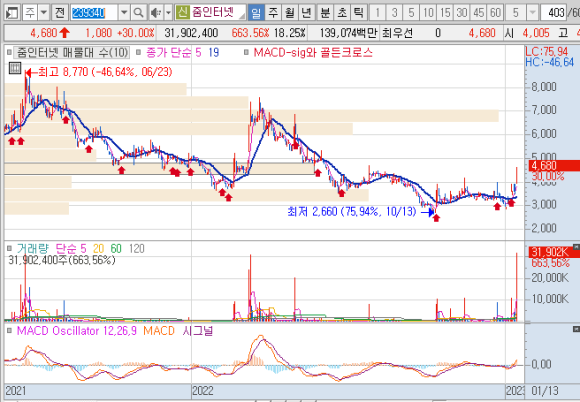The height and width of the screenshot is (402, 580).
Task: Click the LC:75.94 value
Action: tap(547, 52)
